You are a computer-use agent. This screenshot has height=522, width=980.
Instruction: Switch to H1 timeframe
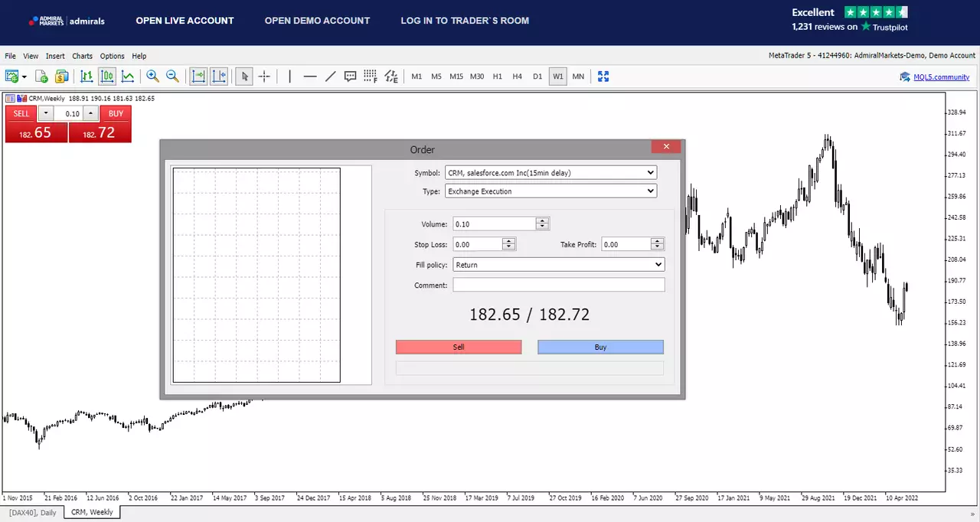coord(498,77)
